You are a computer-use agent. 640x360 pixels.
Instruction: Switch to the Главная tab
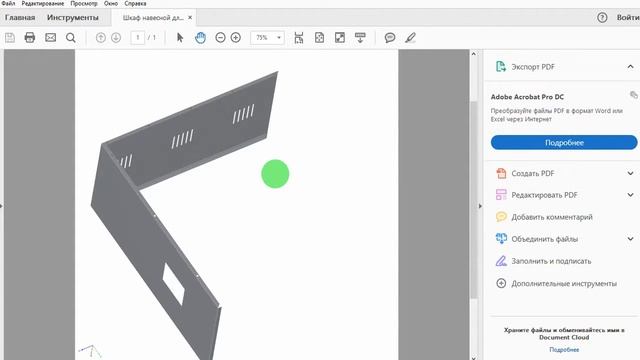point(20,18)
